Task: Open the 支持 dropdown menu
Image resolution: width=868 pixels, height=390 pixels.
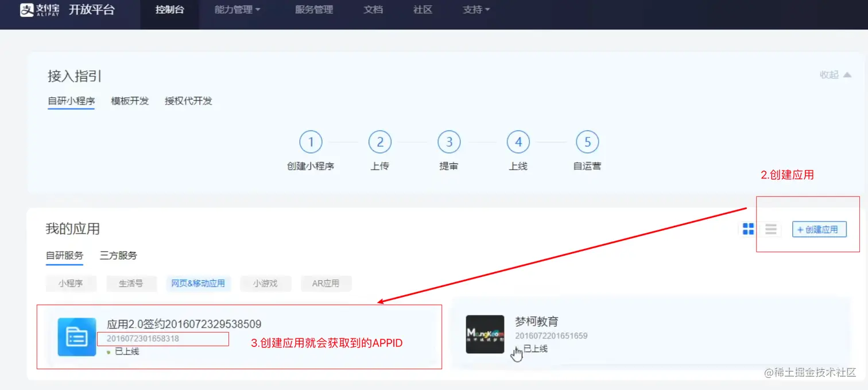Action: (x=476, y=10)
